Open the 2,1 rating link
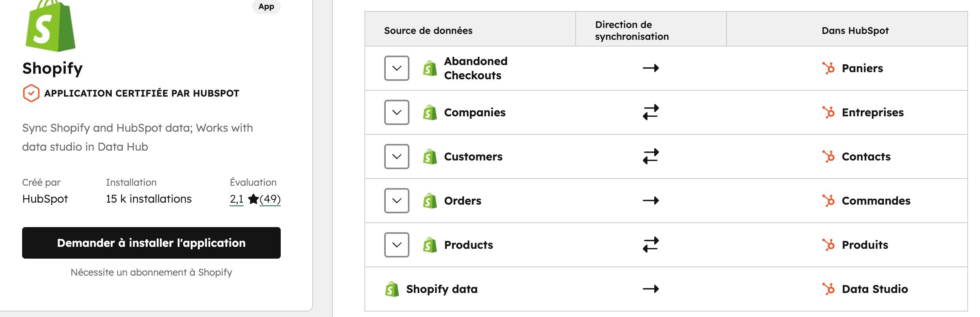 236,199
